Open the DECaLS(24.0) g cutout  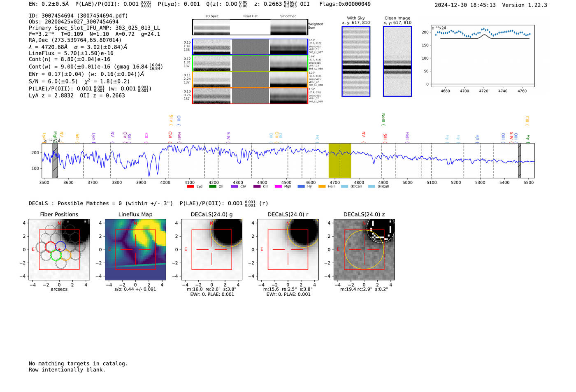(x=212, y=250)
